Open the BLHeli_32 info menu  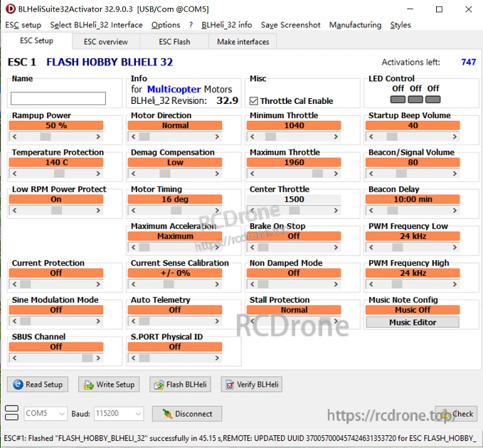(x=227, y=25)
